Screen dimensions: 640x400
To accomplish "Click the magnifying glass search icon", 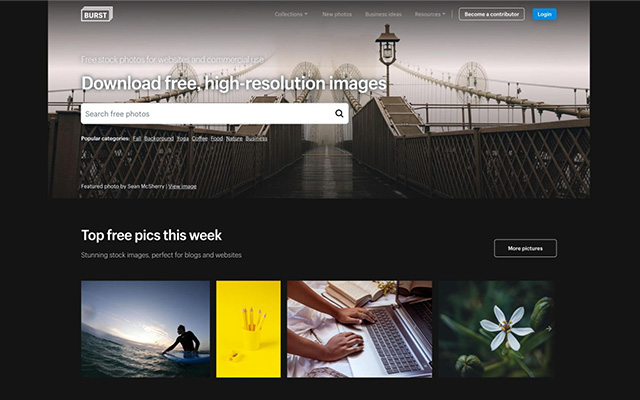I will [339, 113].
